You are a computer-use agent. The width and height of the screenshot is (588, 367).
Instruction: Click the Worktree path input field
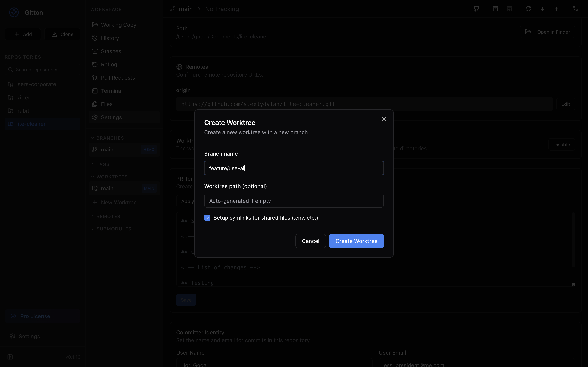[294, 201]
